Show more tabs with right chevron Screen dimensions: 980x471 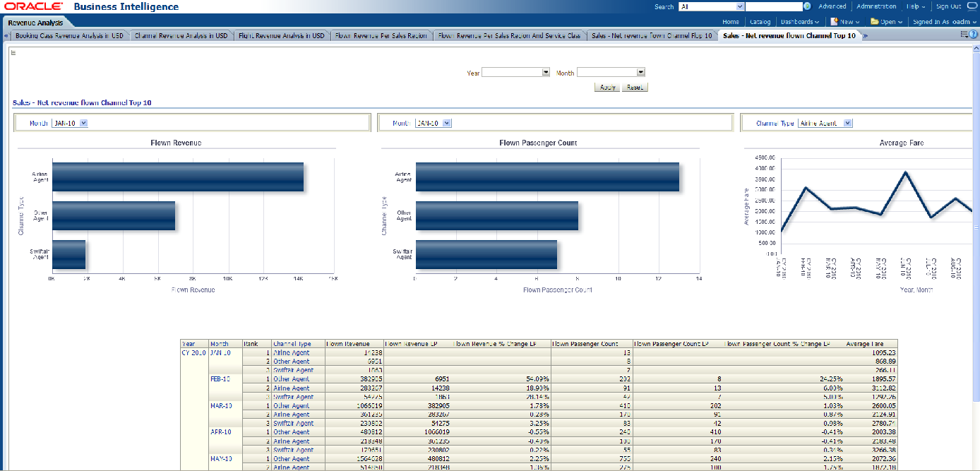click(866, 35)
